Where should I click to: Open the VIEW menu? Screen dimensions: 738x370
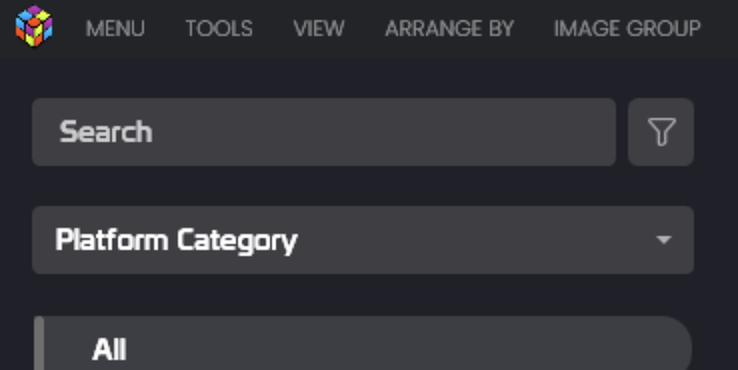pyautogui.click(x=319, y=29)
